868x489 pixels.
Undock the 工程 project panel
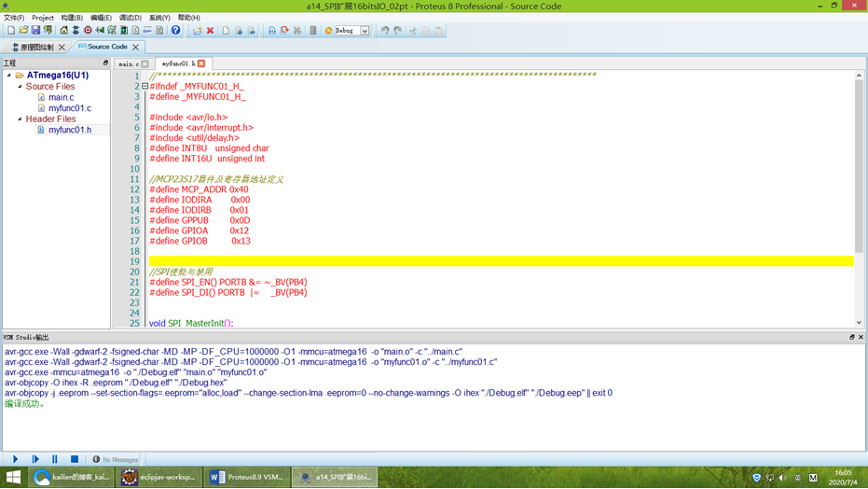[105, 63]
